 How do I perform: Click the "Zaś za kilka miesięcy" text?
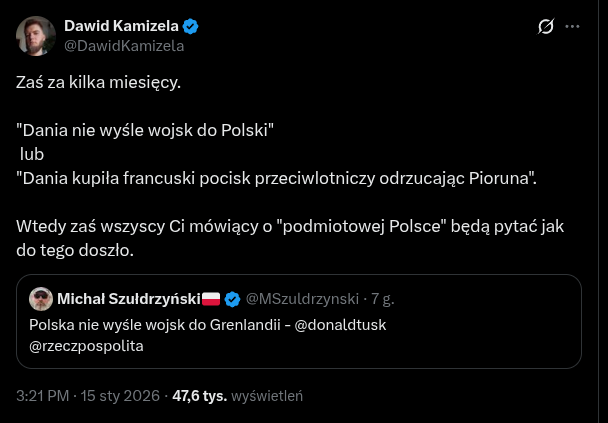pyautogui.click(x=99, y=82)
